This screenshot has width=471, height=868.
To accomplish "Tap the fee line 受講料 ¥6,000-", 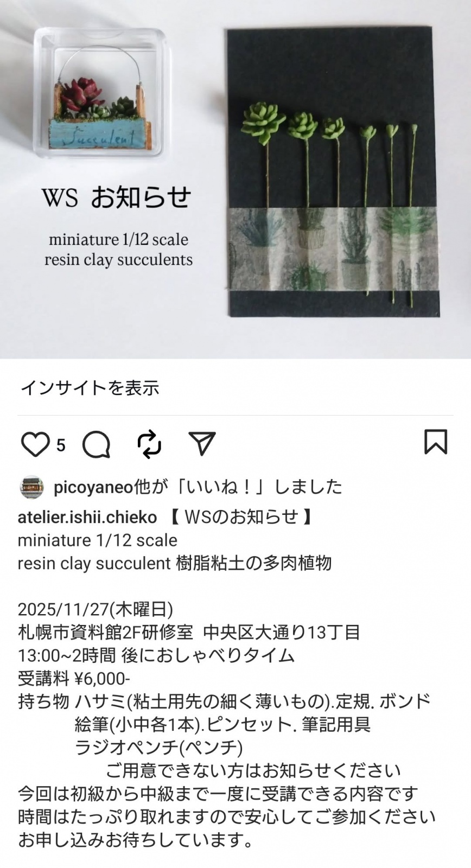I will 74,679.
